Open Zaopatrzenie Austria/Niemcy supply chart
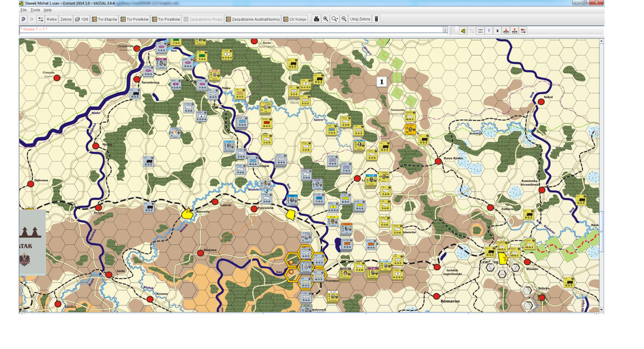Screen dimensions: 644x349 click(x=253, y=19)
